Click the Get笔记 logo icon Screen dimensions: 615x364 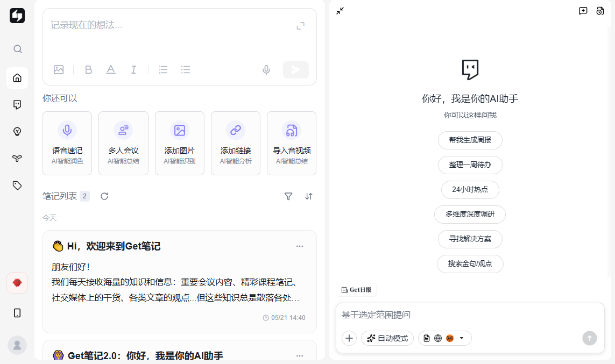click(x=17, y=16)
